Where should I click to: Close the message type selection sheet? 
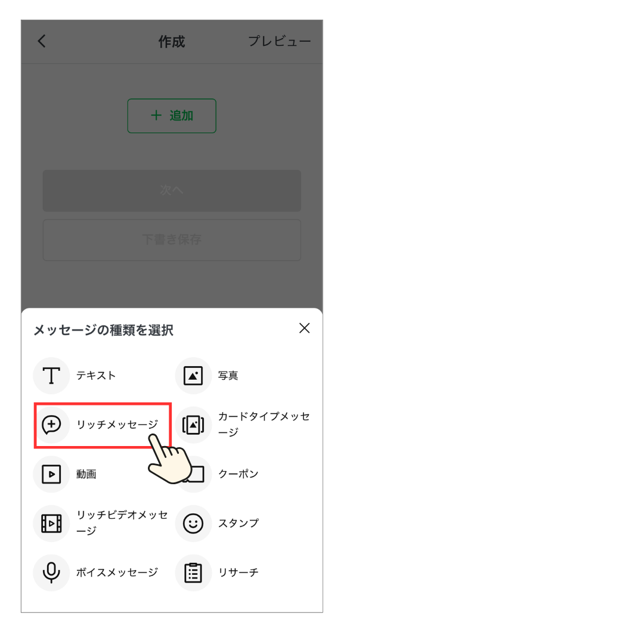tap(304, 328)
